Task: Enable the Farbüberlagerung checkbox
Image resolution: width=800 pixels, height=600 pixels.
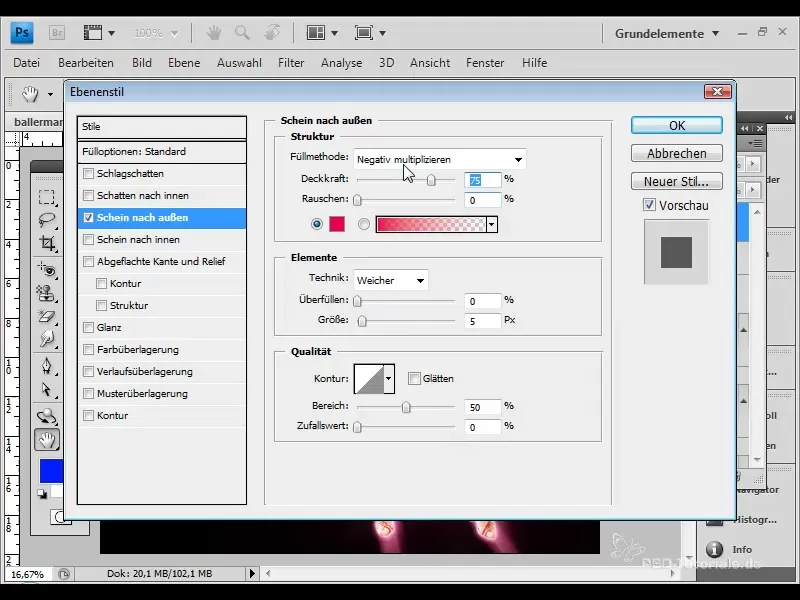Action: [x=88, y=349]
